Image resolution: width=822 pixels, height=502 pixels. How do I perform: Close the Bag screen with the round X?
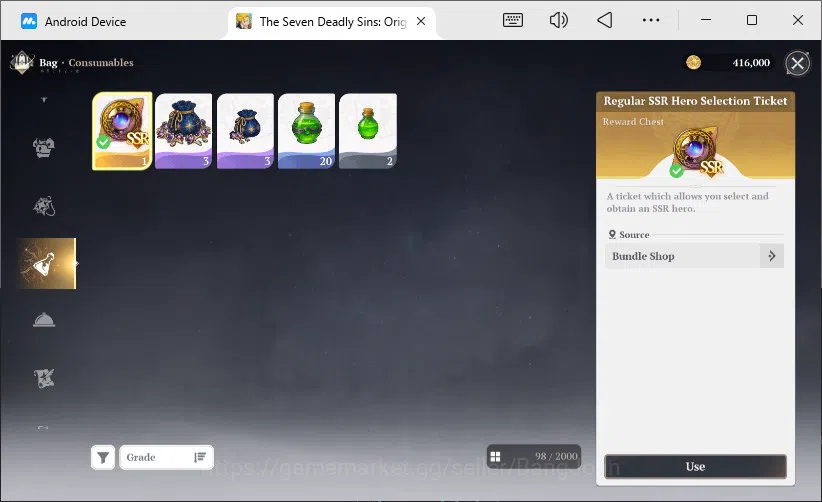pos(797,63)
